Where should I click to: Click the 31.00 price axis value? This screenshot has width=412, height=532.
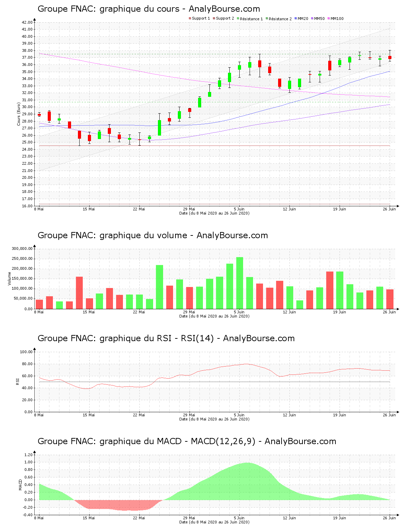click(x=27, y=100)
